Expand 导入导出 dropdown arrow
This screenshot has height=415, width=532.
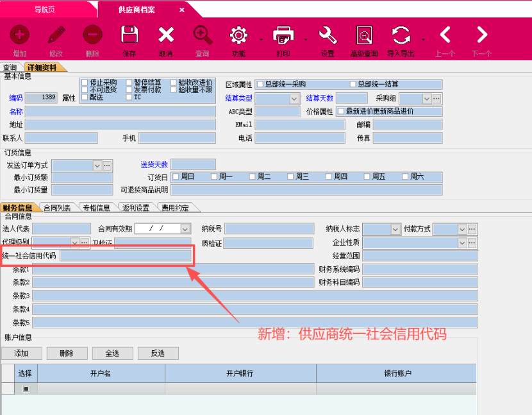tap(423, 40)
